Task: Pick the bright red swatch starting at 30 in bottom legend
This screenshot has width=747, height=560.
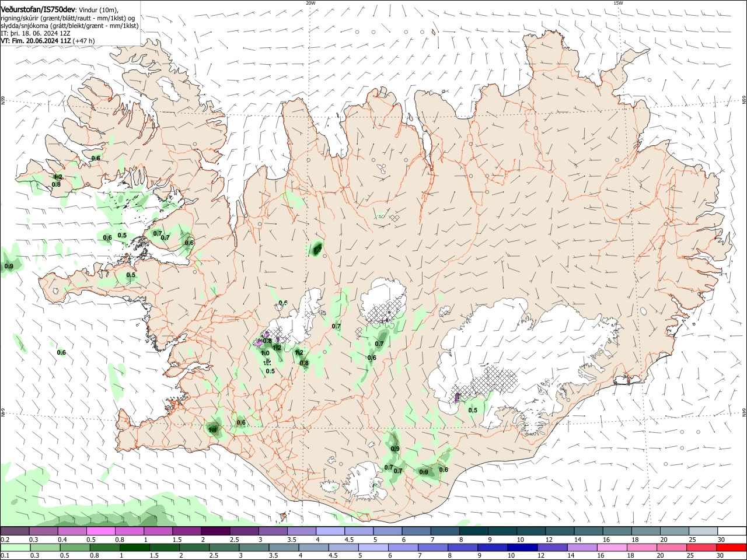Action: click(731, 547)
